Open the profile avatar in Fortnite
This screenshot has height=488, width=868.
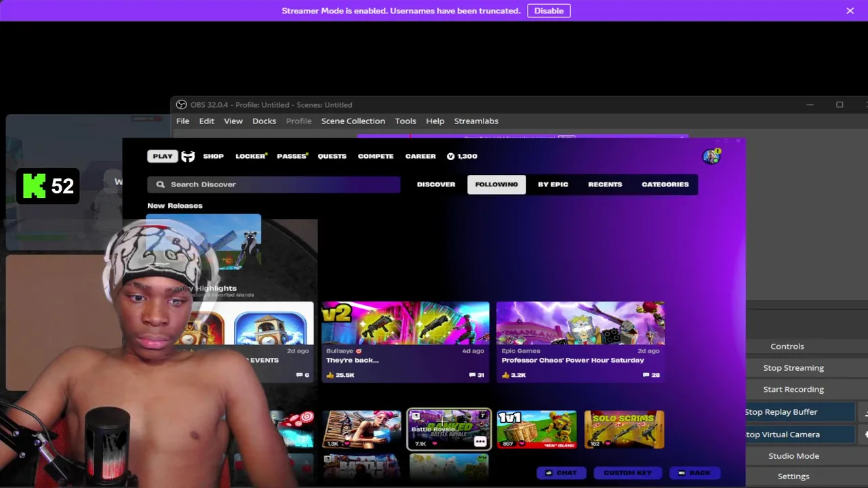(711, 157)
